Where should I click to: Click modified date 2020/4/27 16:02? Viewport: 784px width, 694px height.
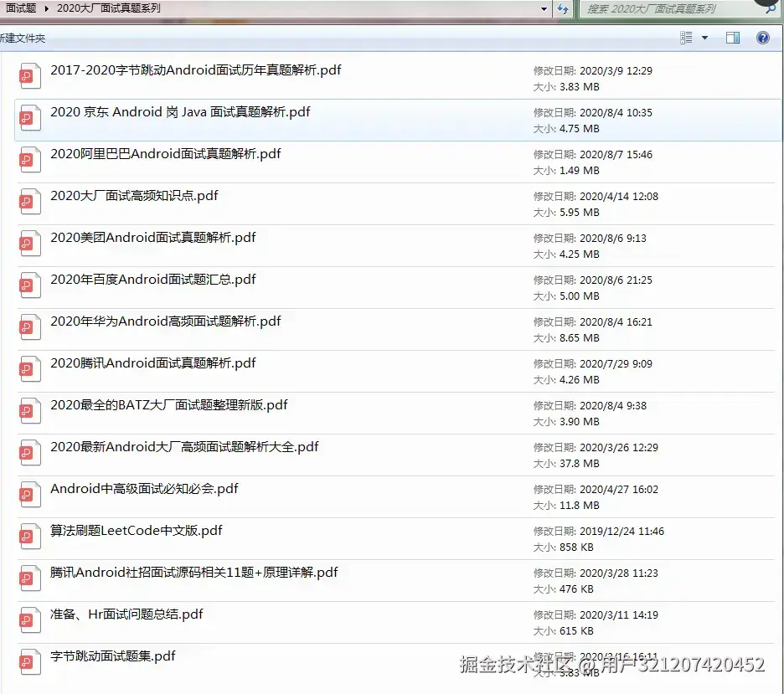619,490
